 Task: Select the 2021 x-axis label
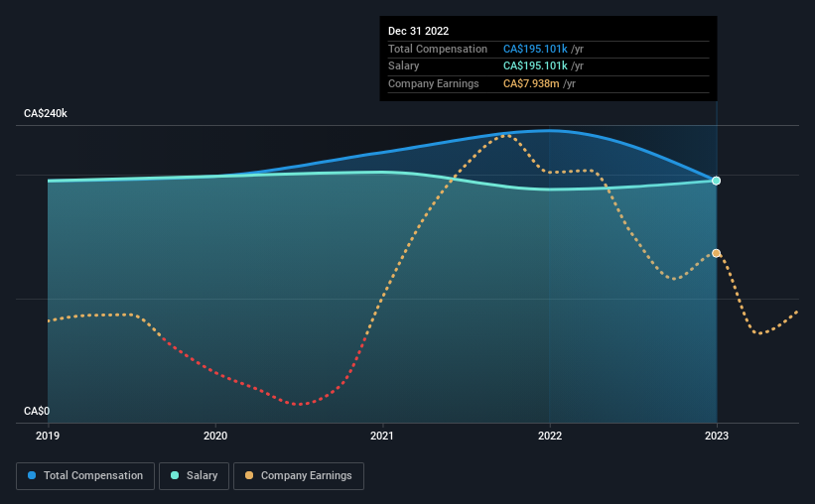click(x=382, y=436)
